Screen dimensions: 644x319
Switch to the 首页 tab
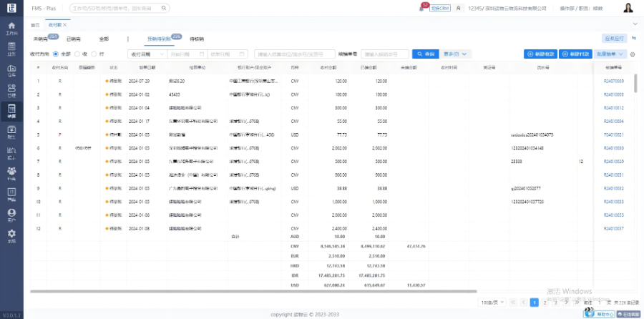tap(35, 25)
